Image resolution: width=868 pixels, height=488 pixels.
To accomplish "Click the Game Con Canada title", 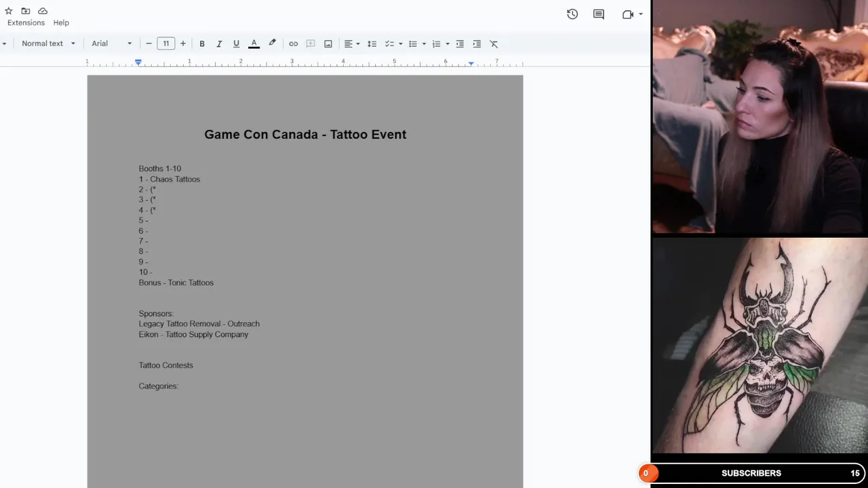I will (x=305, y=134).
